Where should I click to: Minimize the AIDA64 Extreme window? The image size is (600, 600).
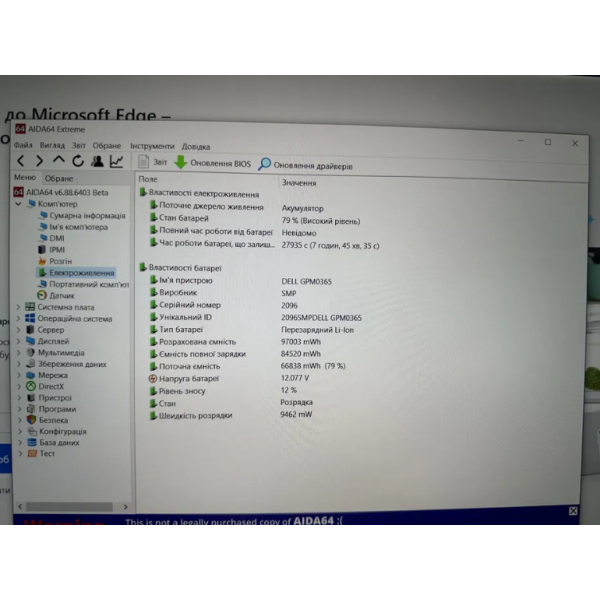click(x=521, y=141)
